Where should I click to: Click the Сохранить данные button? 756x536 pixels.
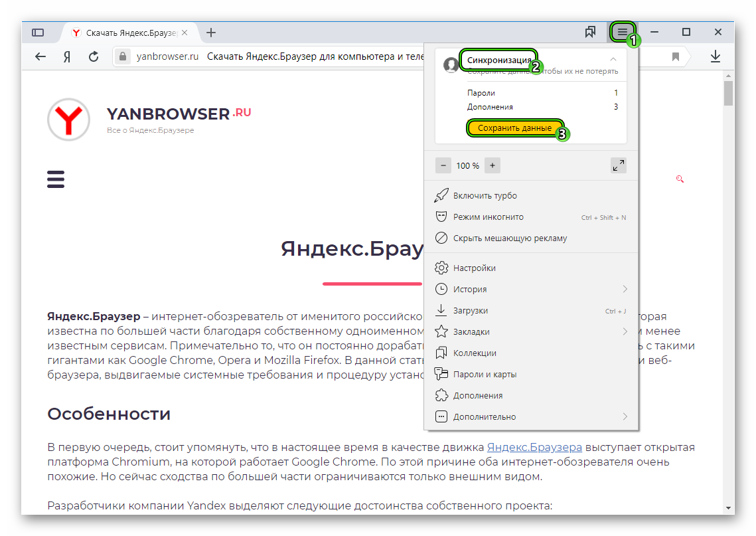click(514, 128)
